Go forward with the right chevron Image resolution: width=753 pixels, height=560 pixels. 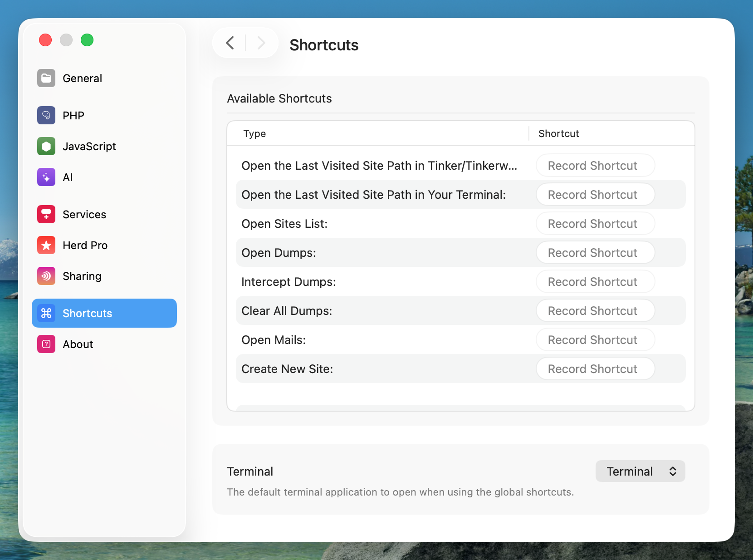pos(261,43)
